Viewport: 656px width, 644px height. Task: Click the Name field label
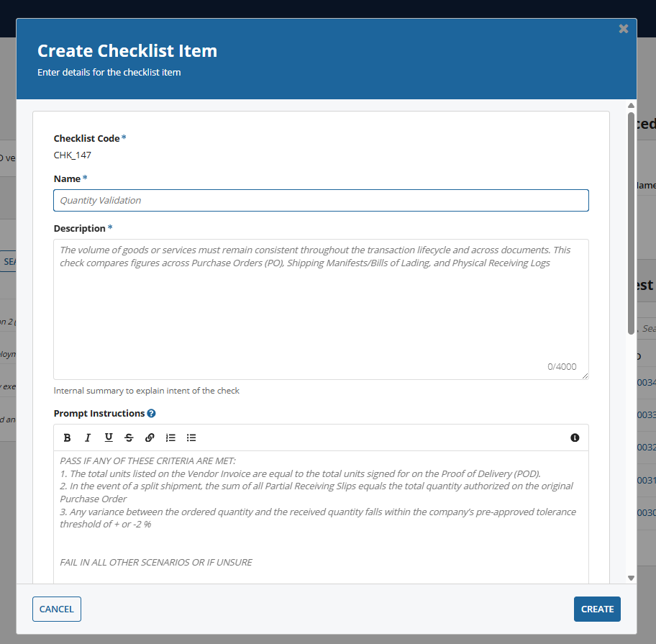point(68,178)
